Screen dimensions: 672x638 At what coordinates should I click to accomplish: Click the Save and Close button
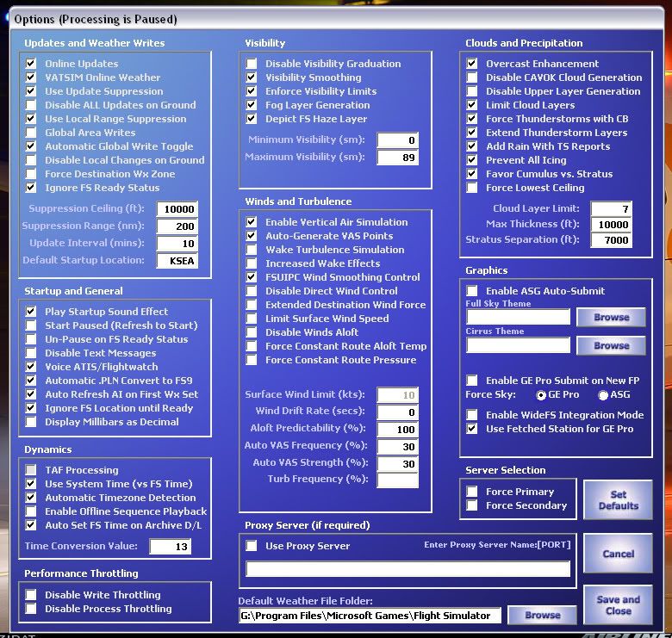click(x=618, y=605)
